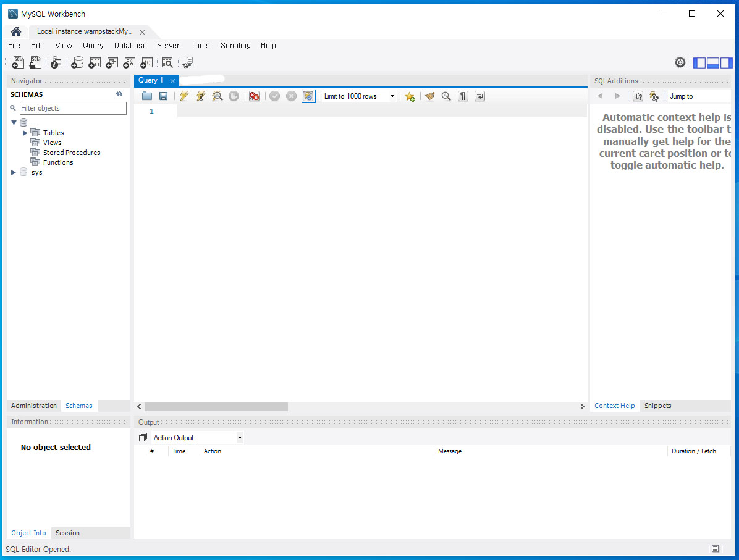The width and height of the screenshot is (739, 560).
Task: Open SQL script file in new tab icon
Action: pyautogui.click(x=35, y=62)
